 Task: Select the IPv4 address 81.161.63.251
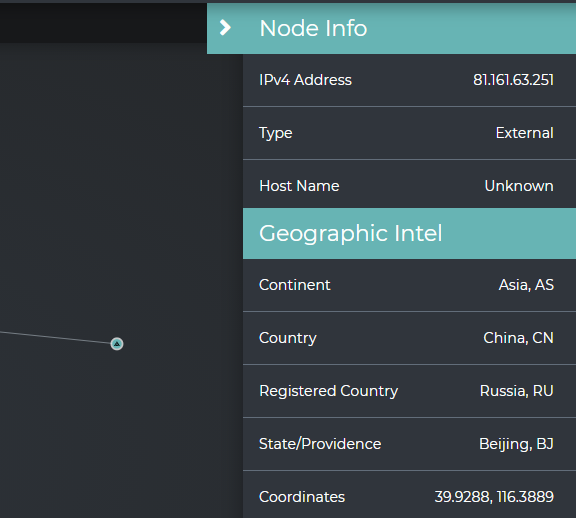(513, 80)
